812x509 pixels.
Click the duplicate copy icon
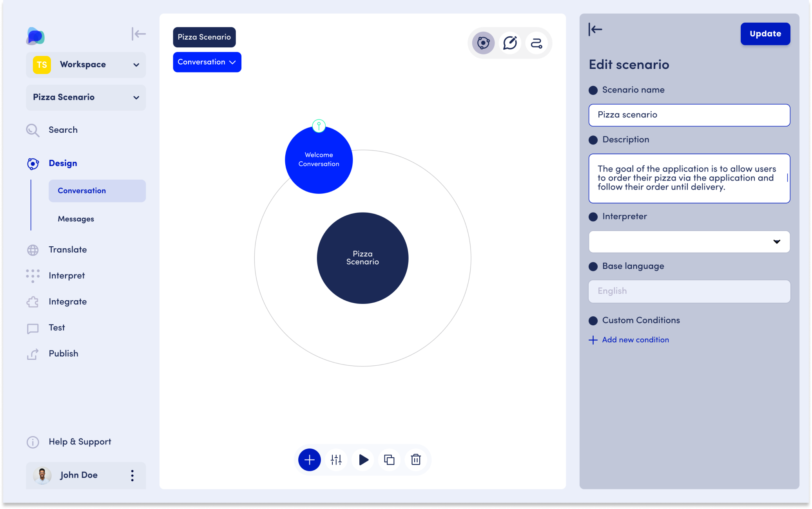pyautogui.click(x=389, y=460)
